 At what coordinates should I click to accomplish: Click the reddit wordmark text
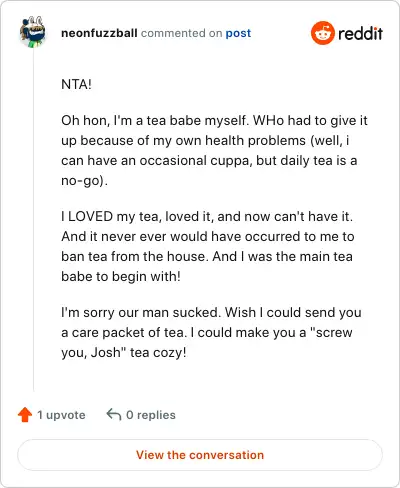(360, 34)
